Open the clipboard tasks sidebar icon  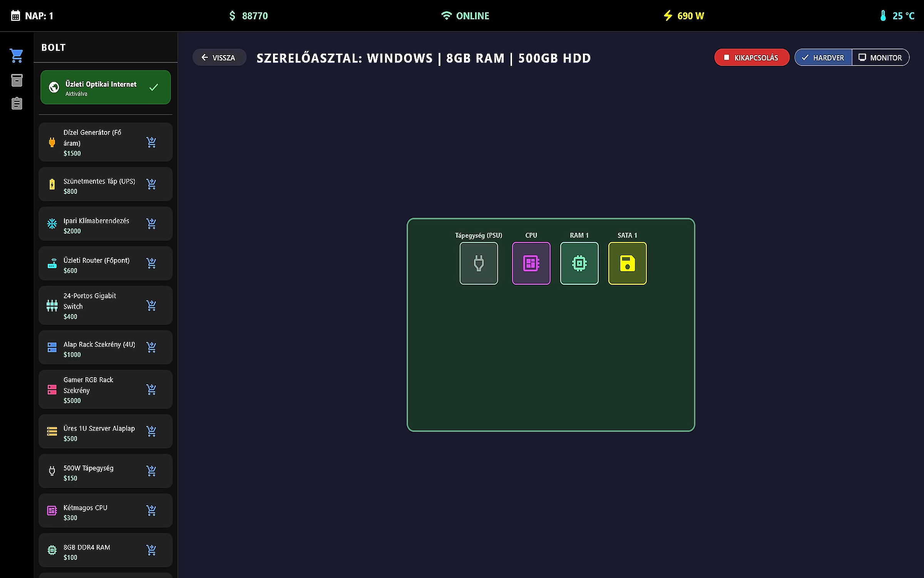point(17,103)
